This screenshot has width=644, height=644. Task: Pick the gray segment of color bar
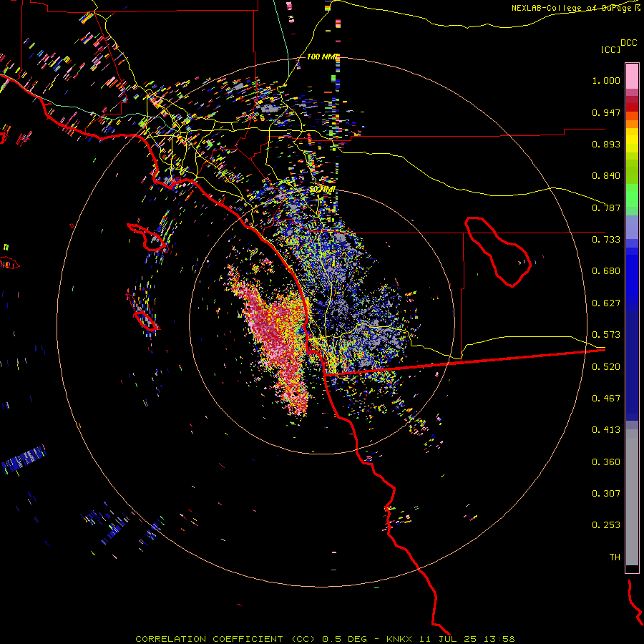pyautogui.click(x=632, y=497)
